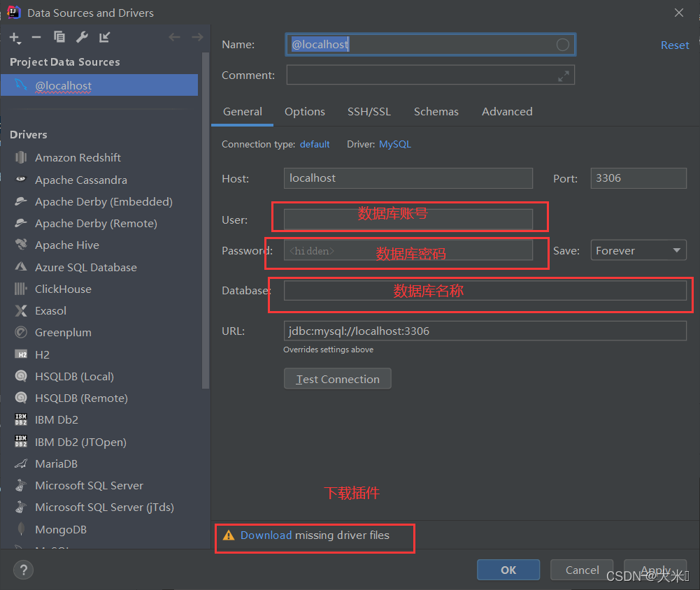Select Microsoft SQL Server (jTds) driver
This screenshot has width=700, height=590.
click(x=104, y=508)
